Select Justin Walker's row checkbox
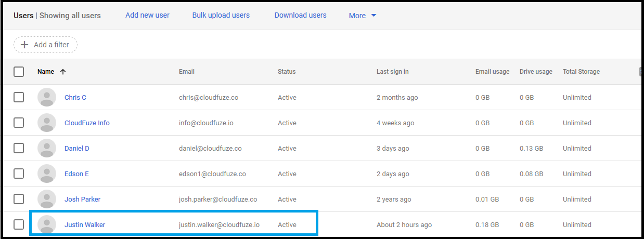 [x=19, y=224]
